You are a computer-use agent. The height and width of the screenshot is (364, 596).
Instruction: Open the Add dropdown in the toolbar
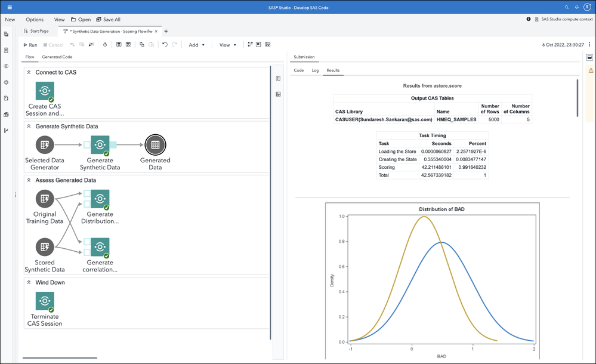click(x=196, y=45)
